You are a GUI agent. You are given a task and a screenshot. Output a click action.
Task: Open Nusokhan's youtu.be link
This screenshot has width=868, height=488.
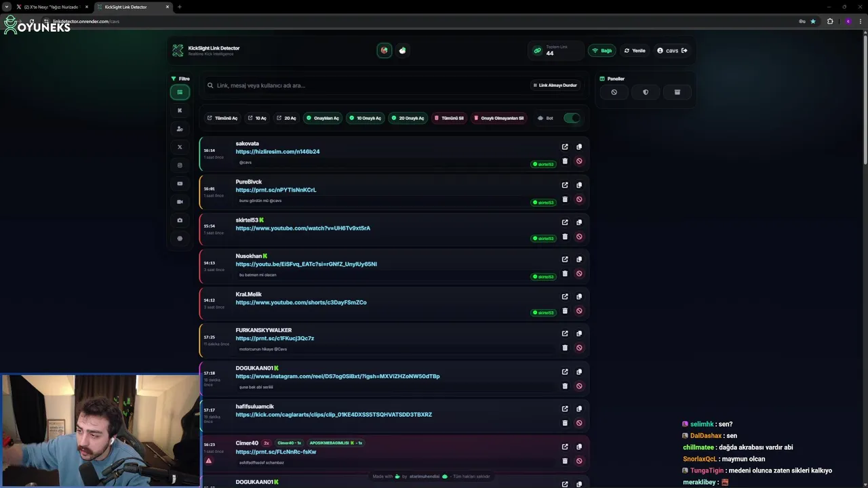click(307, 264)
